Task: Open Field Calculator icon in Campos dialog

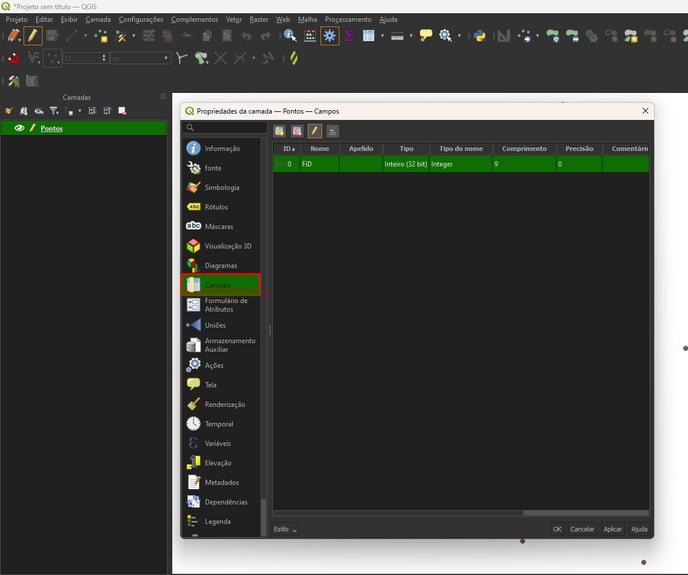Action: point(332,131)
